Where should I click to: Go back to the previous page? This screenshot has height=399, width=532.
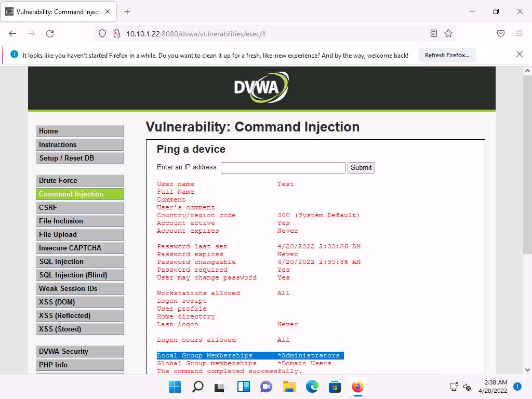click(12, 34)
